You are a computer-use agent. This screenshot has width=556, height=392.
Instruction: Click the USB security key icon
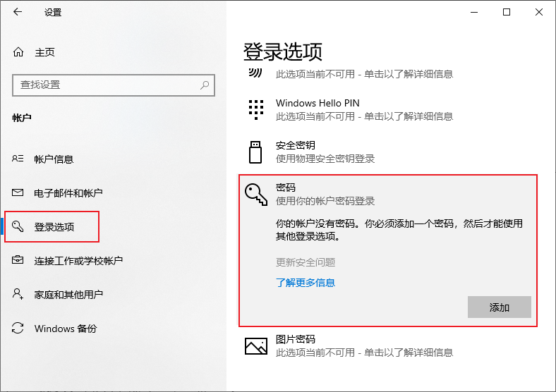tap(255, 152)
